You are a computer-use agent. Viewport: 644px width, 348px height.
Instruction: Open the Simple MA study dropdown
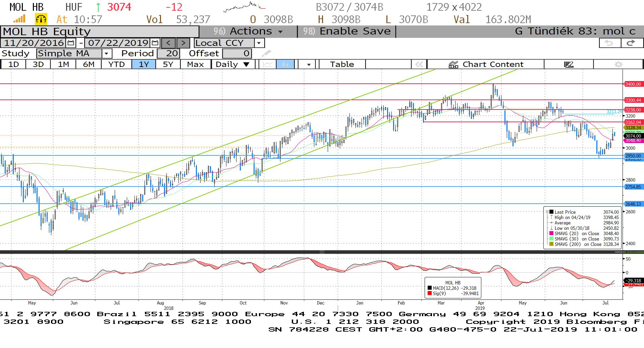click(107, 53)
